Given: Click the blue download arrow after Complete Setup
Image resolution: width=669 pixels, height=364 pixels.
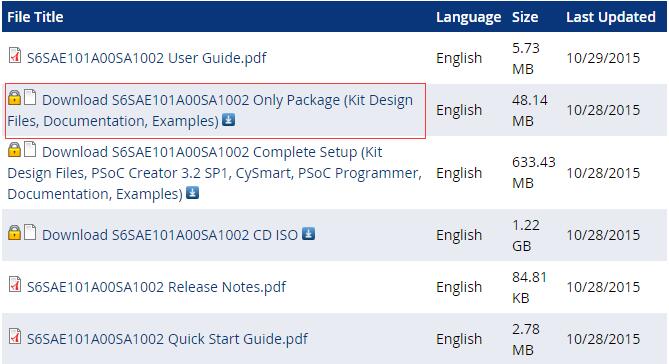Looking at the screenshot, I should tap(192, 193).
